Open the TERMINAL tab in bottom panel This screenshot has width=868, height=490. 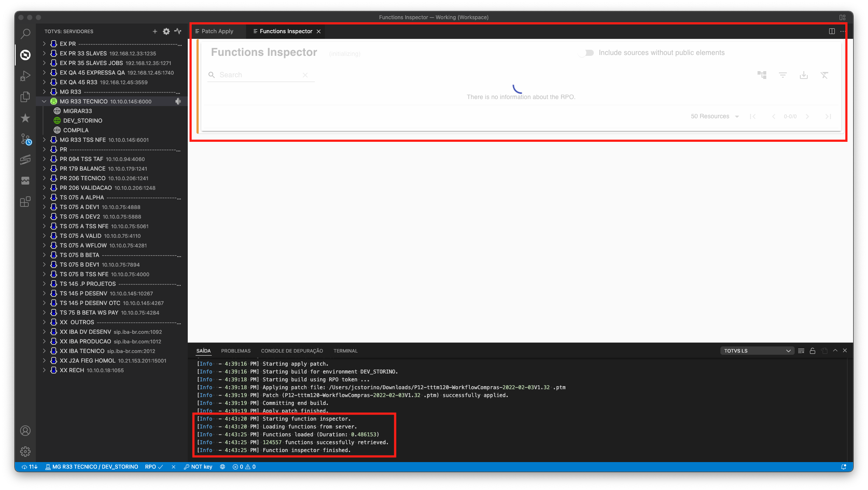(345, 350)
